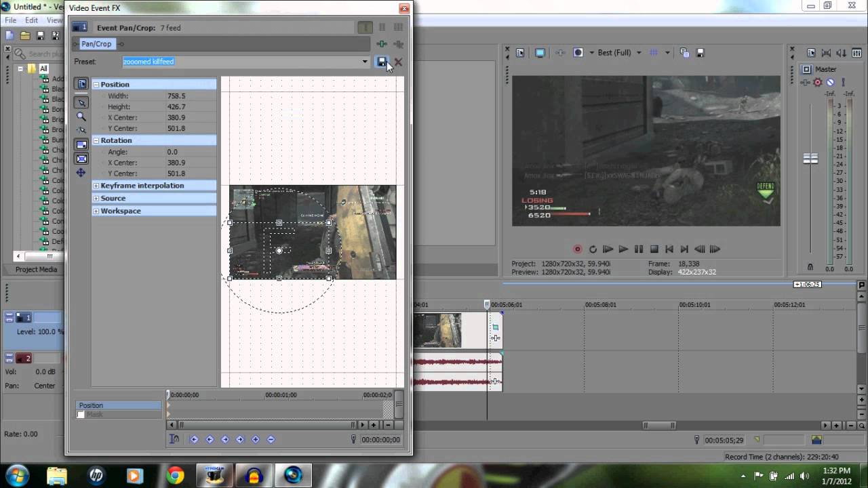Open the View menu
The width and height of the screenshot is (868, 488).
[x=54, y=20]
